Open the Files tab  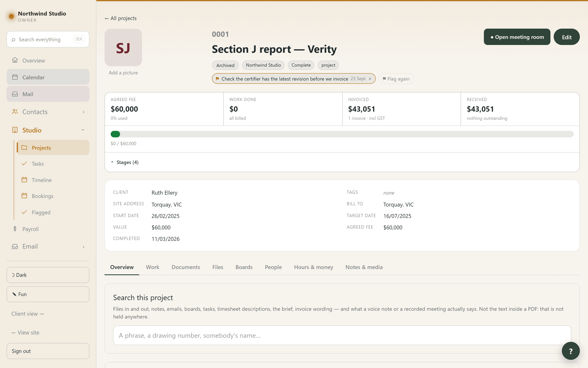pyautogui.click(x=218, y=267)
